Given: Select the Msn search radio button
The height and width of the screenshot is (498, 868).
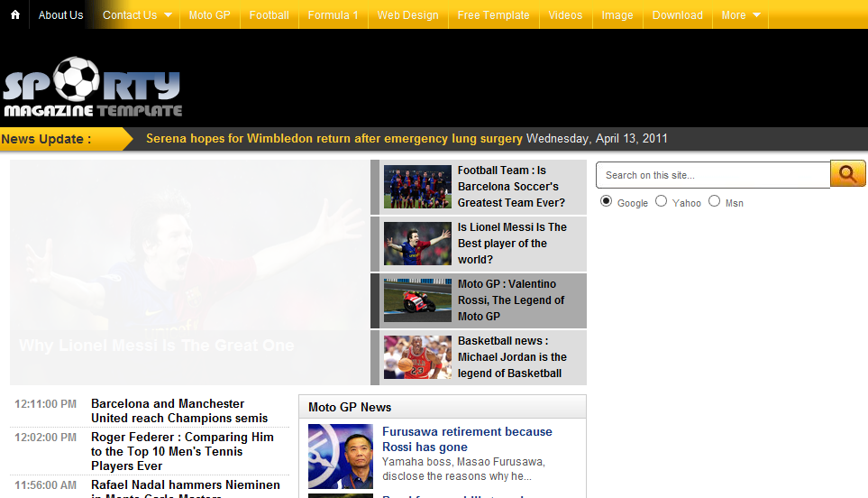Looking at the screenshot, I should [x=715, y=201].
